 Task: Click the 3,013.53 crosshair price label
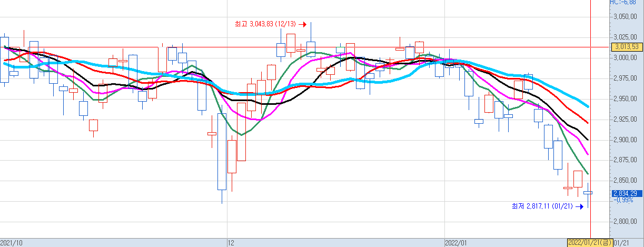[626, 47]
